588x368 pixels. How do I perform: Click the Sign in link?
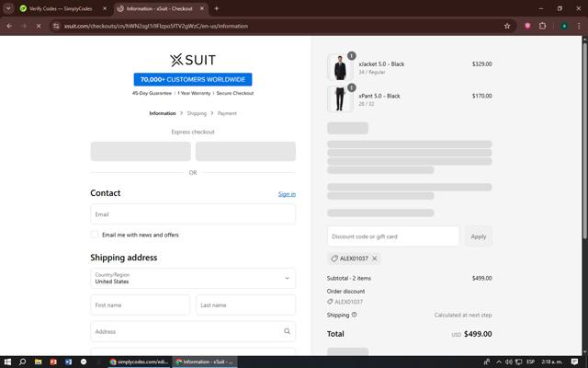click(287, 194)
